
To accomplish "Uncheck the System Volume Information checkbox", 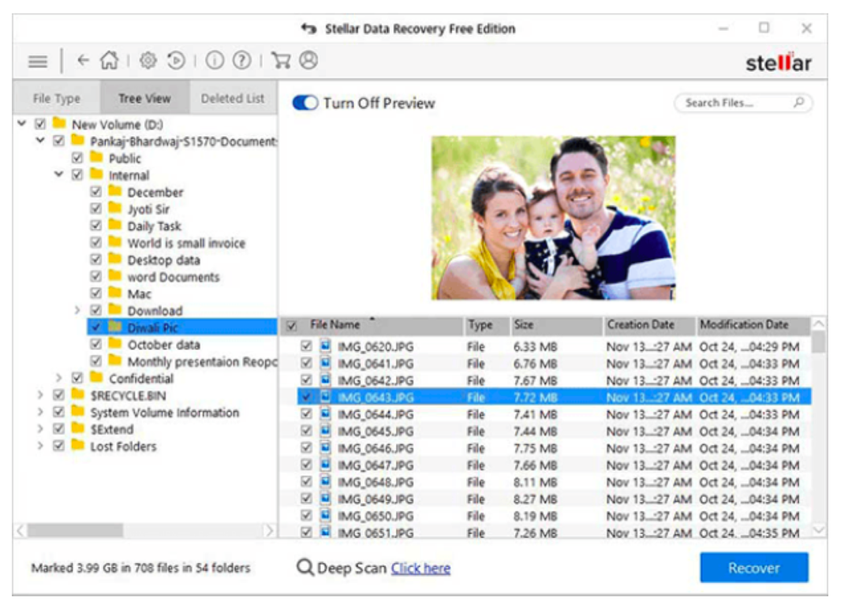I will tap(58, 412).
